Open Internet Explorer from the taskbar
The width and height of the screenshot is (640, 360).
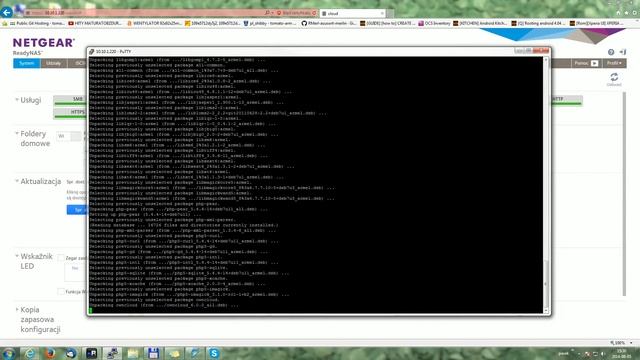29,353
